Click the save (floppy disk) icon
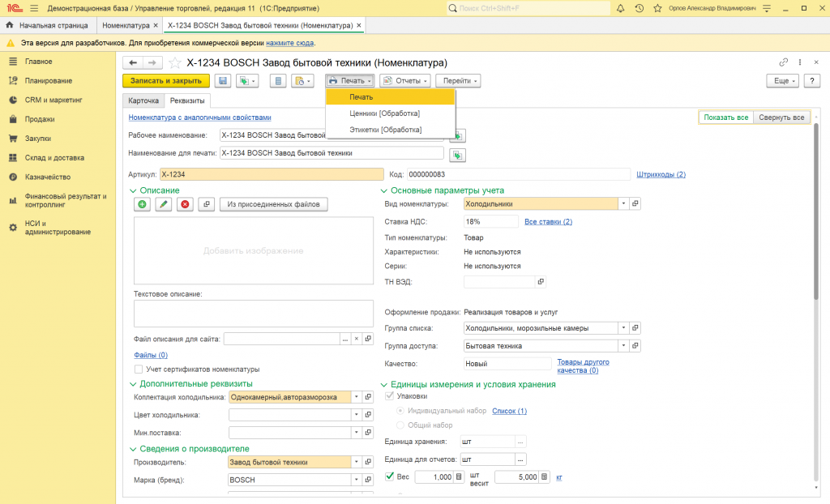 223,81
